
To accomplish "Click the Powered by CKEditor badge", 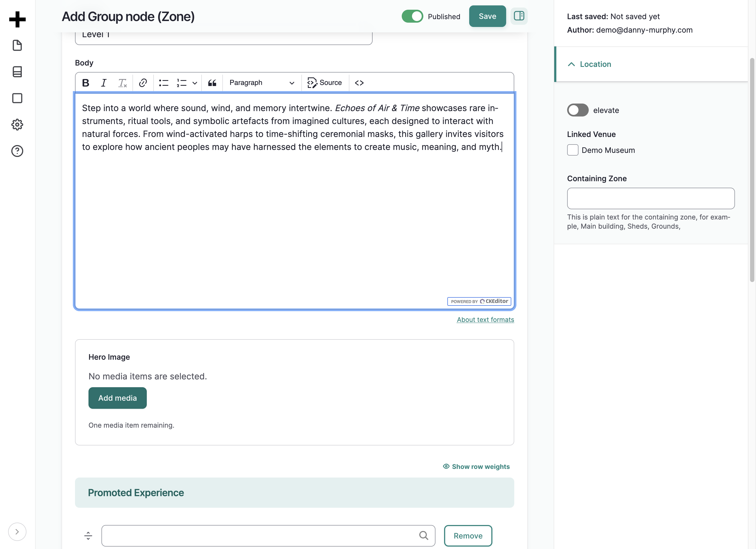I will (x=479, y=301).
